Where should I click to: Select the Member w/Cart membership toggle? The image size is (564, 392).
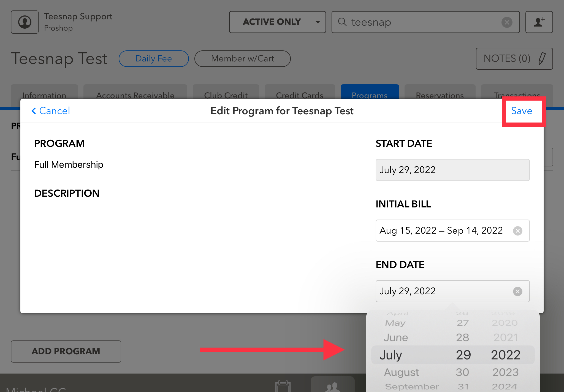(242, 59)
